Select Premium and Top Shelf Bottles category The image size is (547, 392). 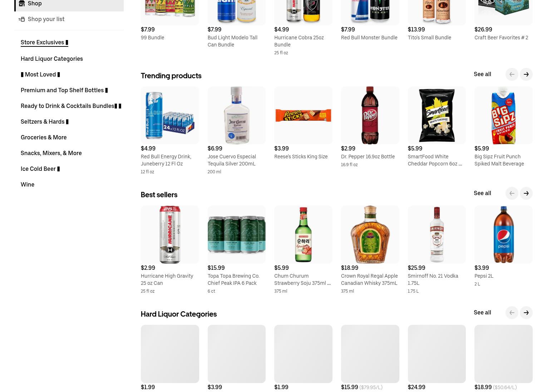[64, 90]
